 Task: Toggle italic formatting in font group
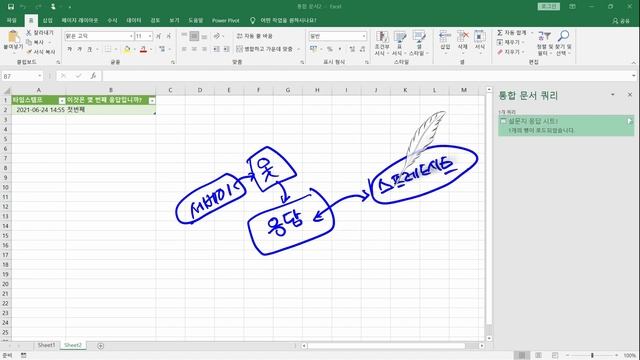80,49
